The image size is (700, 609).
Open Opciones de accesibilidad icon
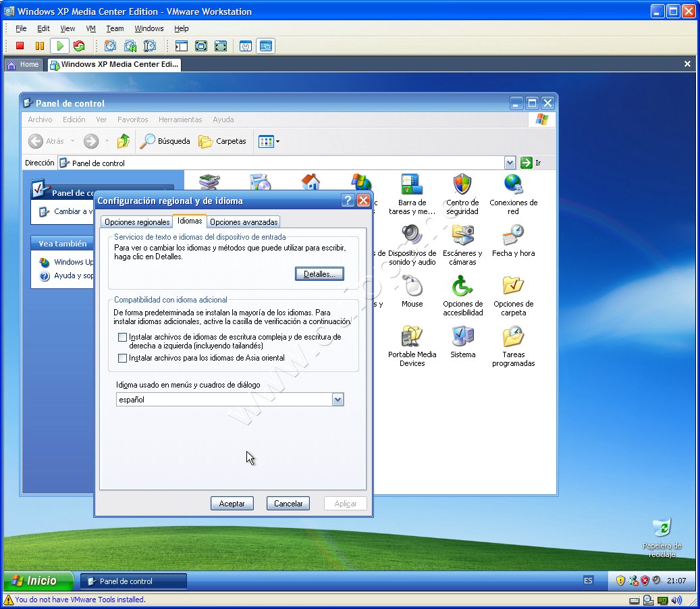(462, 296)
